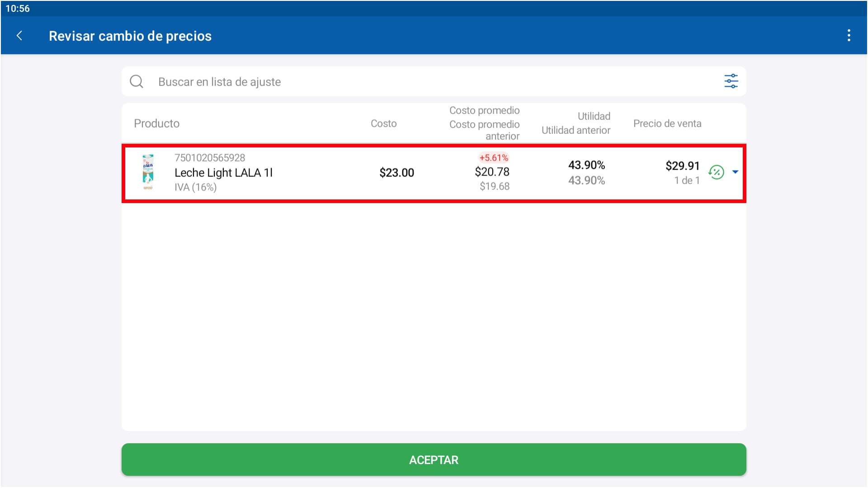Click the 'Revisar cambio de precios' title

coord(130,36)
